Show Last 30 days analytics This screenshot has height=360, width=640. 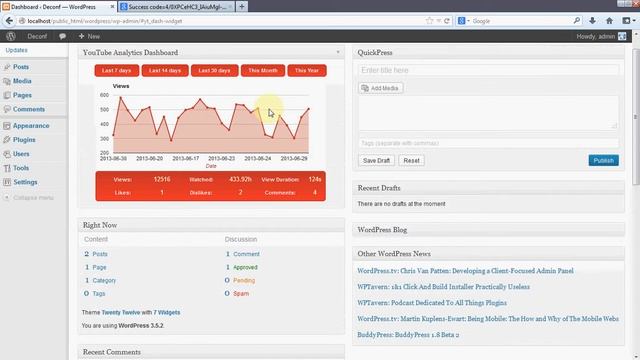(214, 71)
